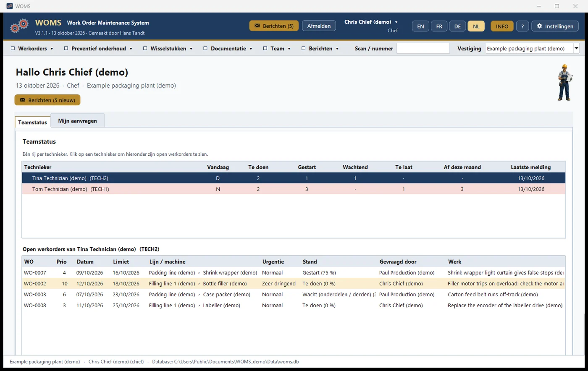Select work order WO-0008
Viewport: 588px width, 371px height.
click(294, 305)
